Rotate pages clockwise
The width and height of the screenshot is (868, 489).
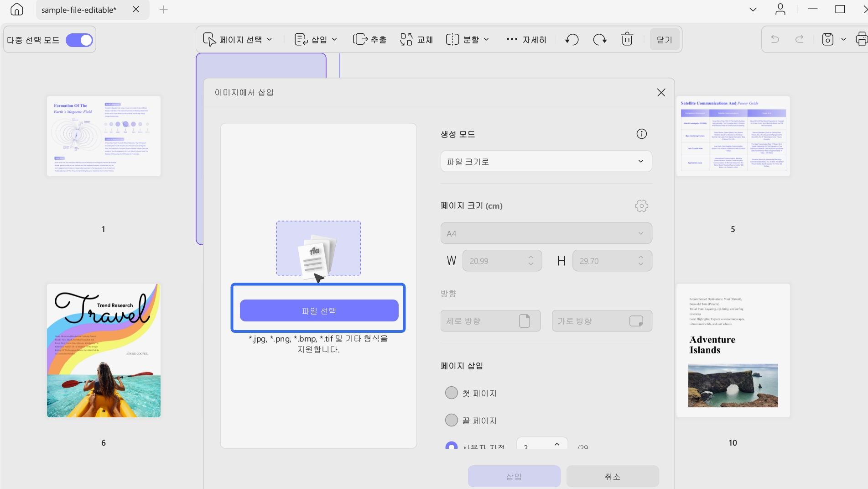tap(600, 40)
